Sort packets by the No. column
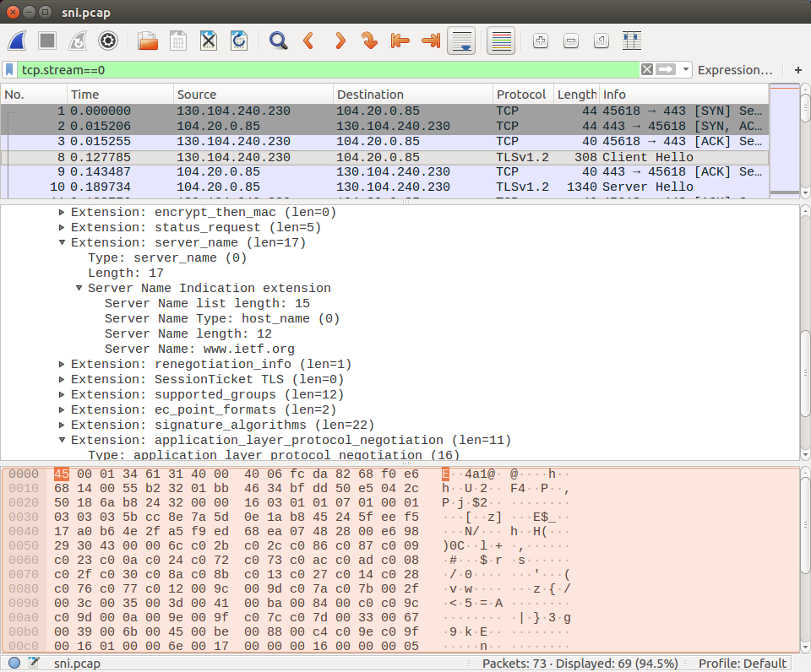 point(34,95)
